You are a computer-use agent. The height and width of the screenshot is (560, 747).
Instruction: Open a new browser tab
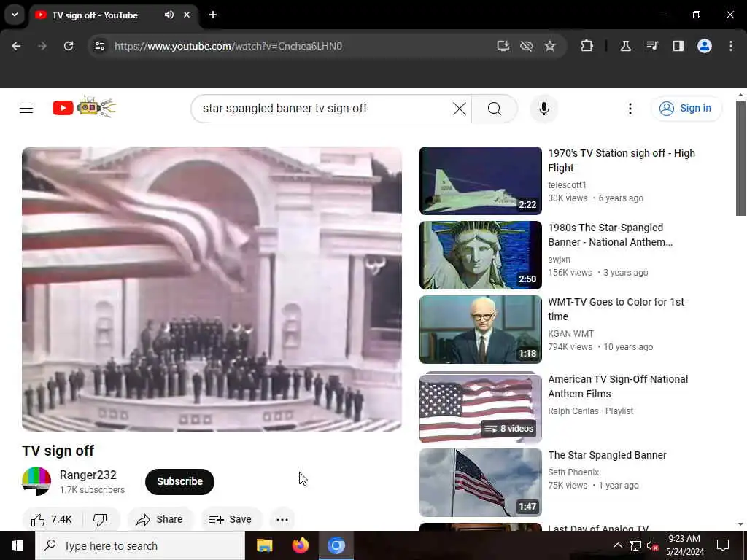point(213,15)
